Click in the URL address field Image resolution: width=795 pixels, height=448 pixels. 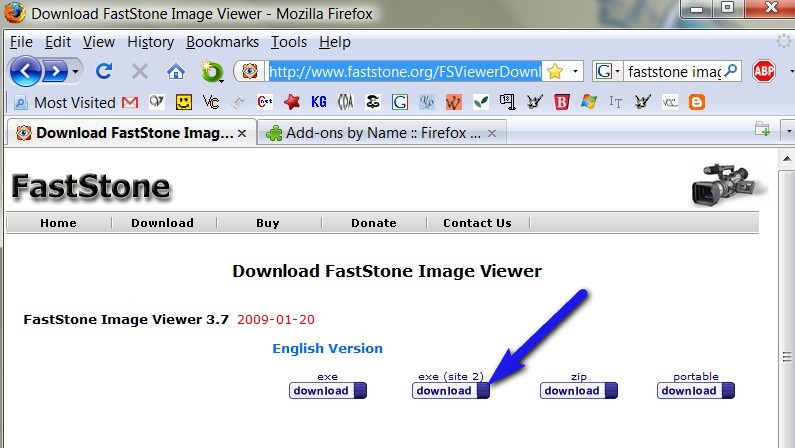pyautogui.click(x=405, y=71)
